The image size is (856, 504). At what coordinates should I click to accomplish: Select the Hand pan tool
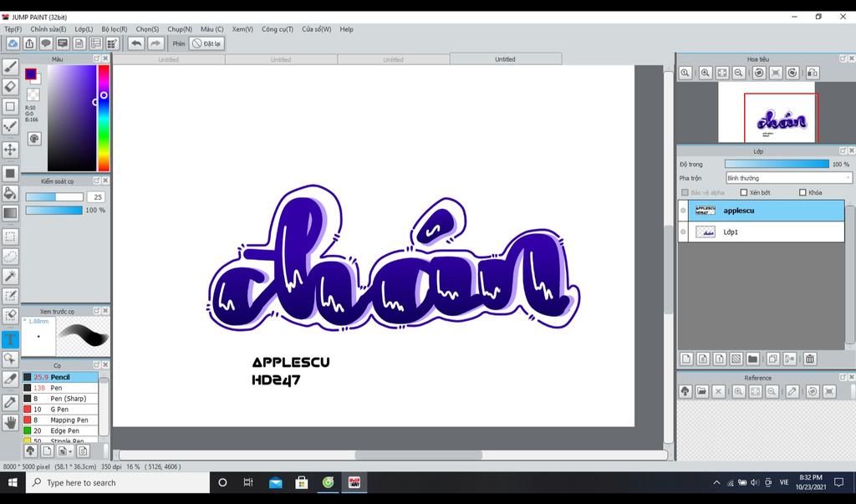tap(10, 422)
